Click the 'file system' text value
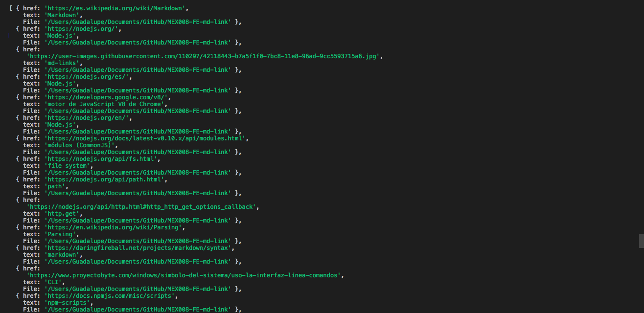 pyautogui.click(x=68, y=166)
